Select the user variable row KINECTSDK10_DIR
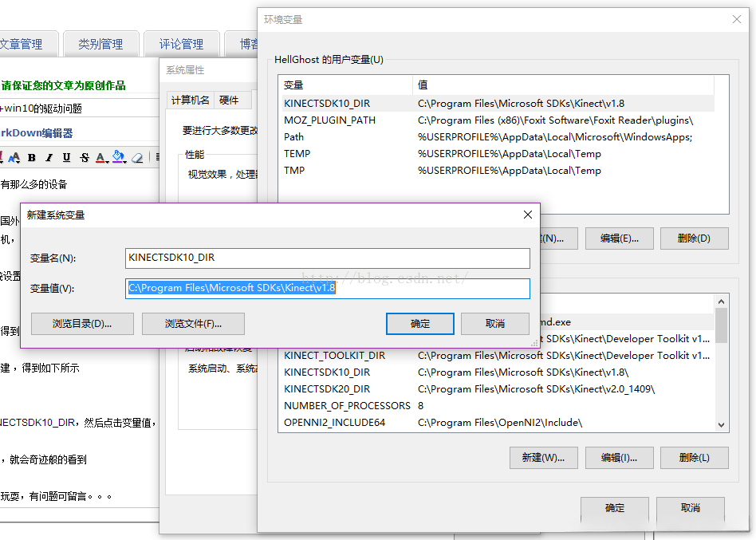 pyautogui.click(x=497, y=103)
